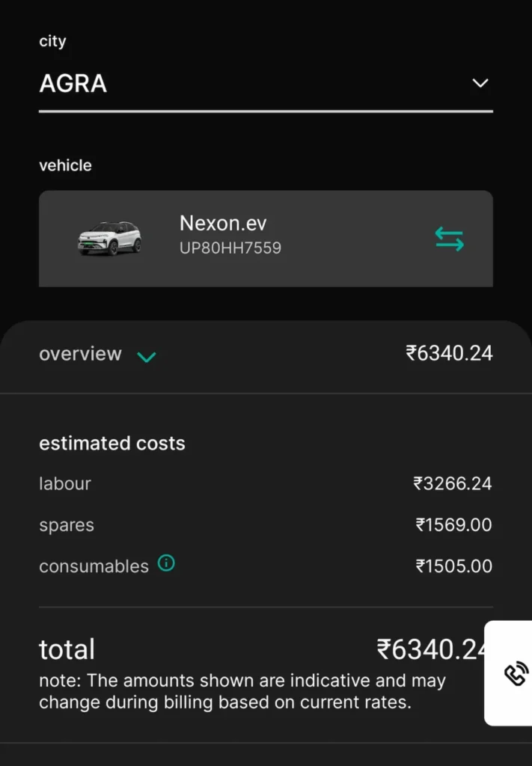Tap the phone icon in bottom corner

[x=515, y=672]
